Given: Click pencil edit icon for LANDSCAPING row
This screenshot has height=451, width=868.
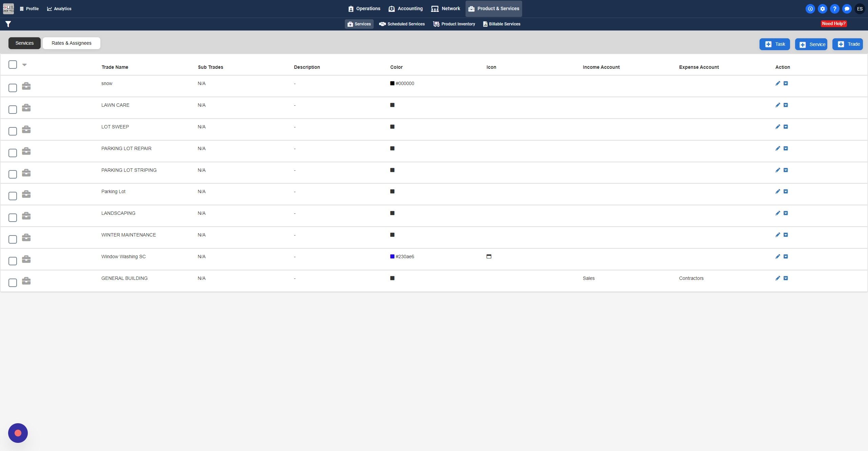Looking at the screenshot, I should pyautogui.click(x=778, y=213).
